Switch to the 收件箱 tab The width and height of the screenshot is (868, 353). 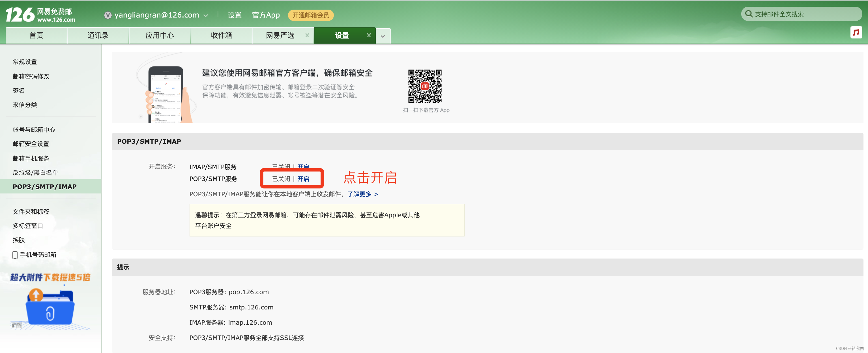tap(221, 35)
